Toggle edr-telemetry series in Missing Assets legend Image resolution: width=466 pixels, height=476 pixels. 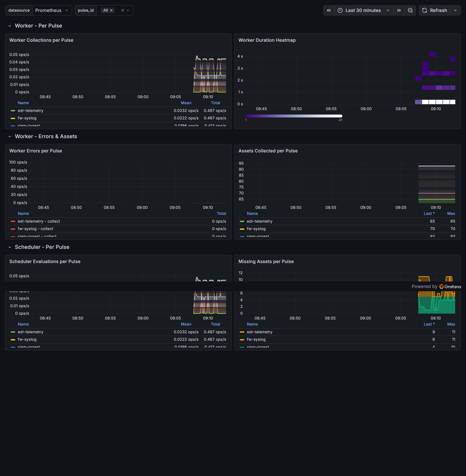click(259, 332)
